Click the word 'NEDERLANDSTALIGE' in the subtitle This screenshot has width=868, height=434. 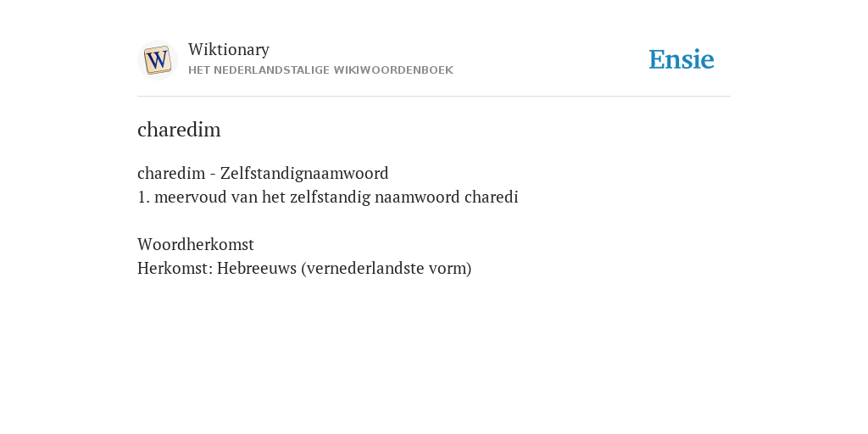pos(272,70)
